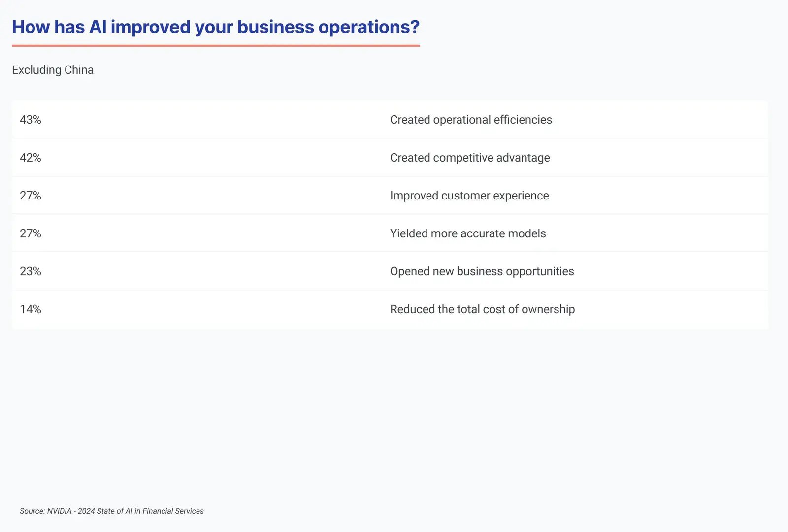Image resolution: width=788 pixels, height=532 pixels.
Task: Click 'Opened new business opportunities' text
Action: (482, 271)
